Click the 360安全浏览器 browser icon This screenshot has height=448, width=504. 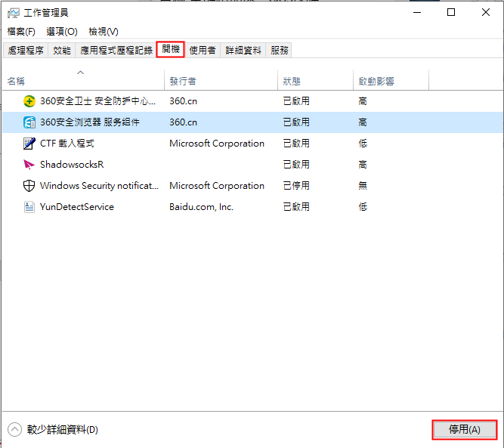point(29,122)
